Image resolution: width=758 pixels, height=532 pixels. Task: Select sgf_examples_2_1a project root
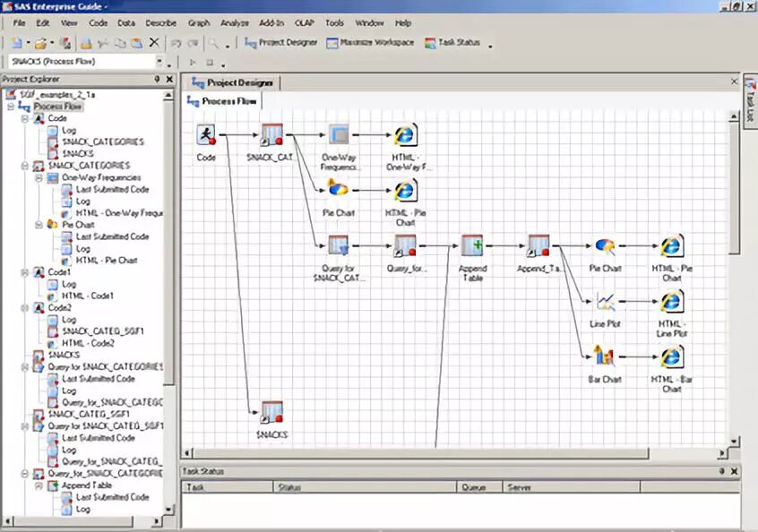pyautogui.click(x=57, y=95)
